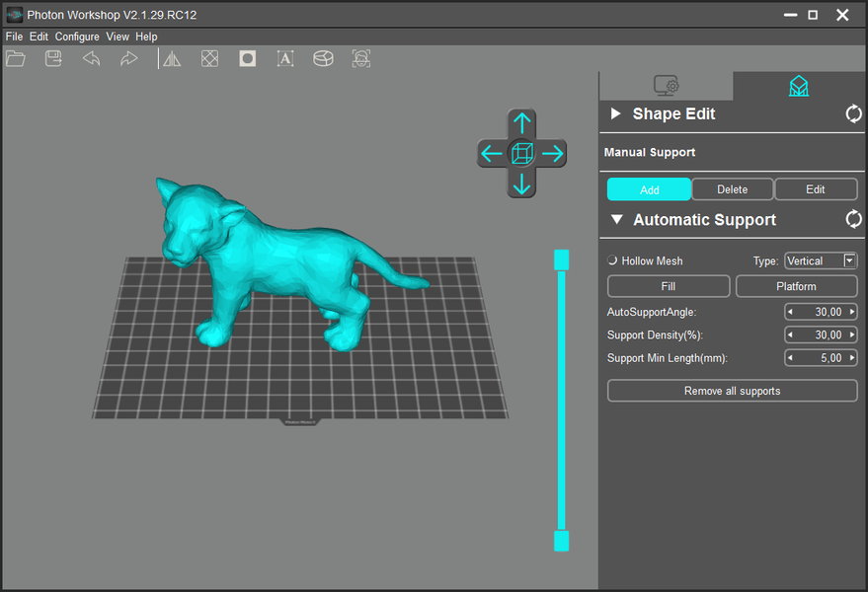Click the redo arrow icon

click(128, 59)
